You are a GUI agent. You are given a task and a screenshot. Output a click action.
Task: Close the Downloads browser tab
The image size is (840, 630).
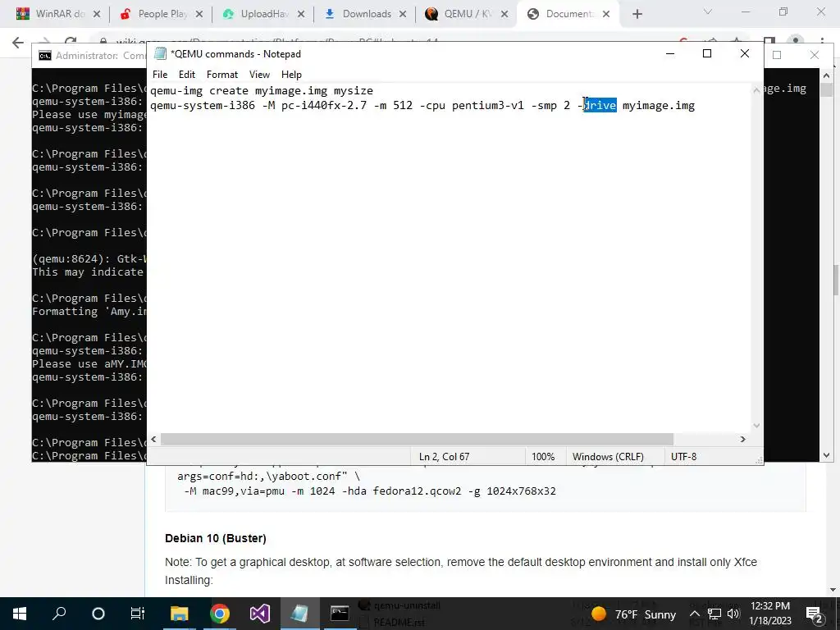point(402,15)
